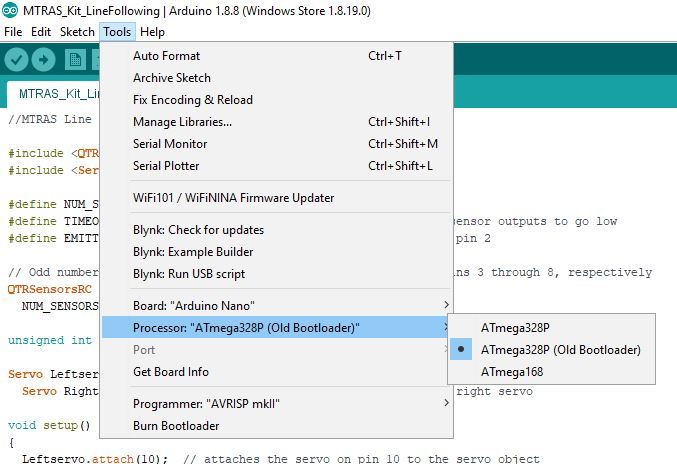This screenshot has width=677, height=464.
Task: Click the "right servo" comment text
Action: coord(494,391)
